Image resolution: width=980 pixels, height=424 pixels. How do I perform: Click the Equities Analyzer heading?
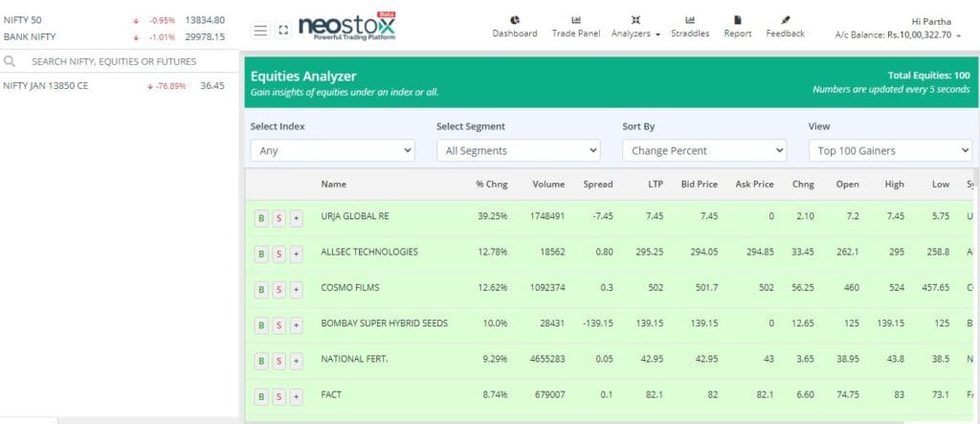point(303,77)
